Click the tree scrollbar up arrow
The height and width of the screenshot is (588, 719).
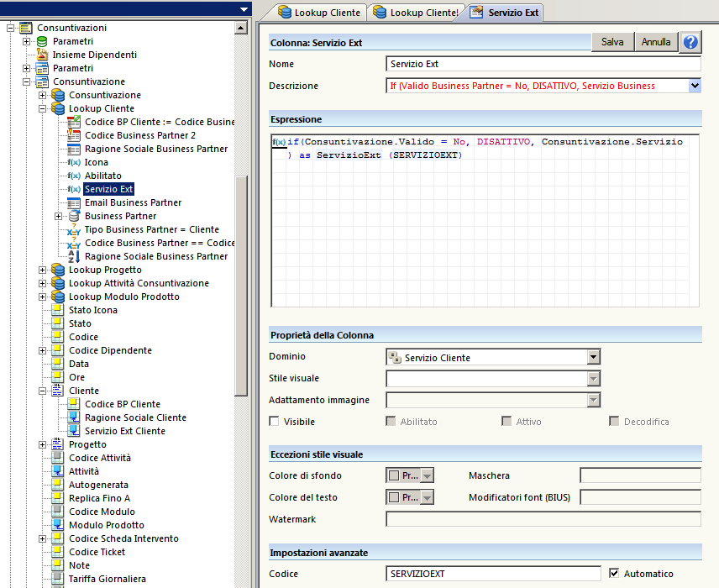pos(241,28)
